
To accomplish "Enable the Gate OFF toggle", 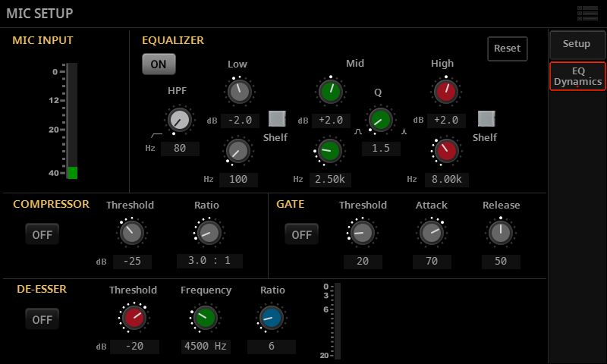I will pyautogui.click(x=301, y=234).
